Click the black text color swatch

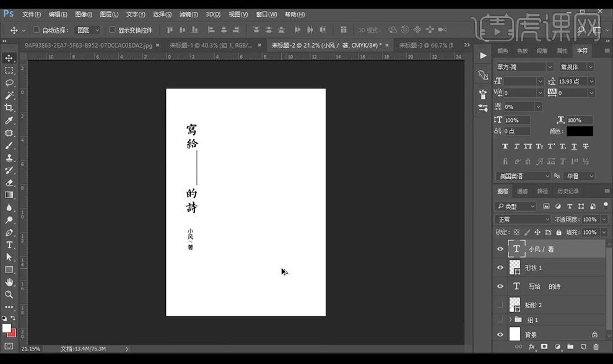tap(580, 131)
